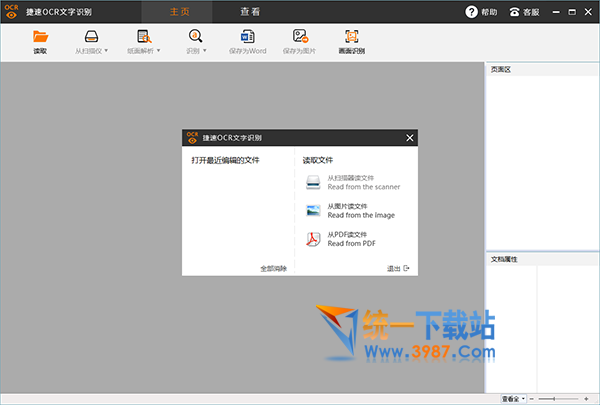Expand the 识别 dropdown arrow
The width and height of the screenshot is (600, 405).
pos(205,51)
